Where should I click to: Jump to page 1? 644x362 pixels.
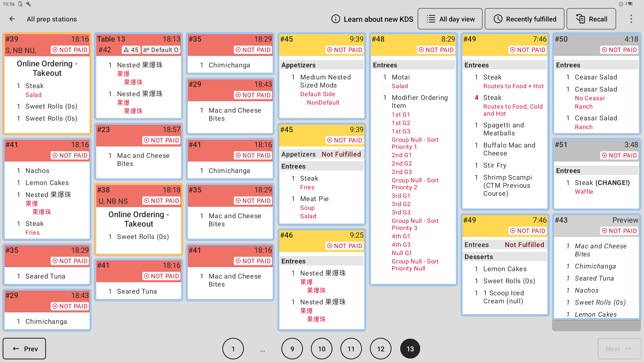click(x=233, y=349)
